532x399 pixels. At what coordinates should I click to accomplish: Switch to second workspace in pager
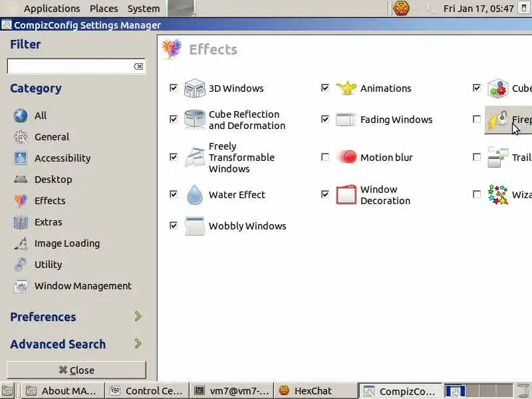(x=472, y=391)
